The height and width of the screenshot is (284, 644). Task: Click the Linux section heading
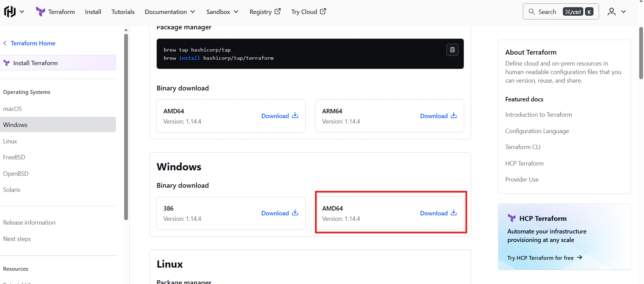(x=170, y=264)
